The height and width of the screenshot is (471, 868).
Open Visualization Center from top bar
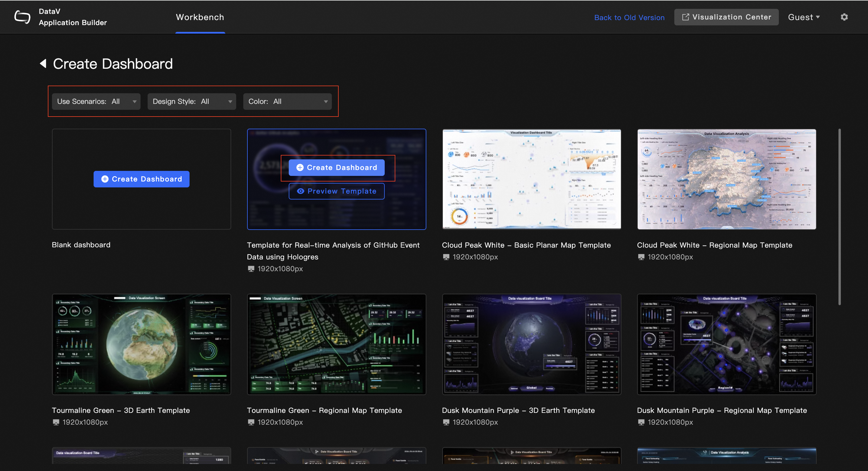click(x=726, y=17)
